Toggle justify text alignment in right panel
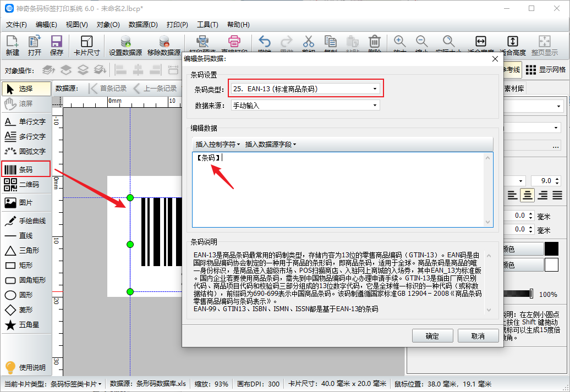This screenshot has width=570, height=392. [557, 195]
